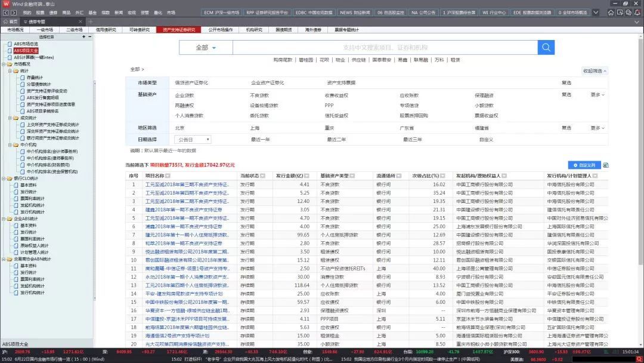
Task: Open the home icon in top-right toolbar
Action: click(611, 13)
